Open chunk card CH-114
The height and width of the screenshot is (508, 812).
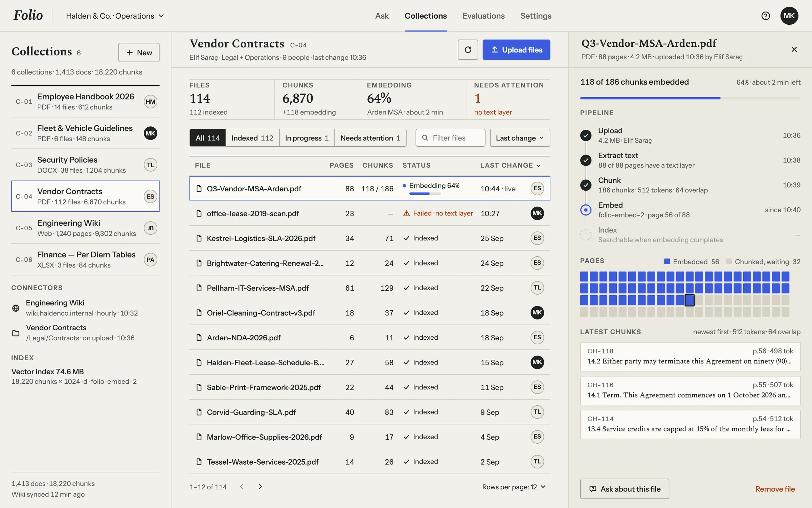pyautogui.click(x=690, y=424)
